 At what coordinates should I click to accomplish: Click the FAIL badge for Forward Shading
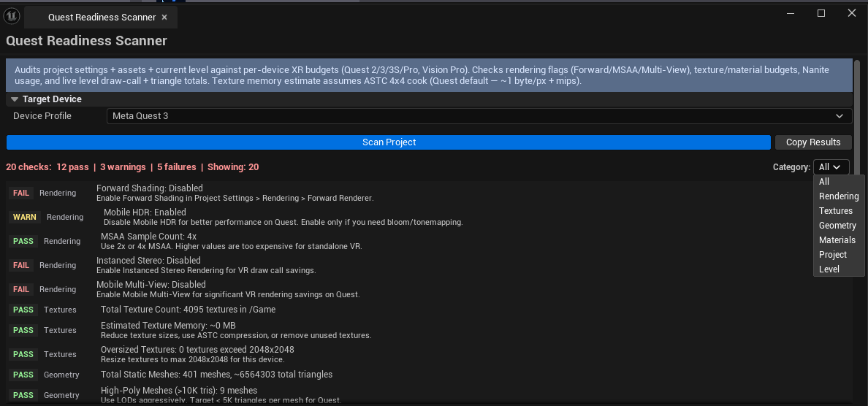[x=21, y=193]
